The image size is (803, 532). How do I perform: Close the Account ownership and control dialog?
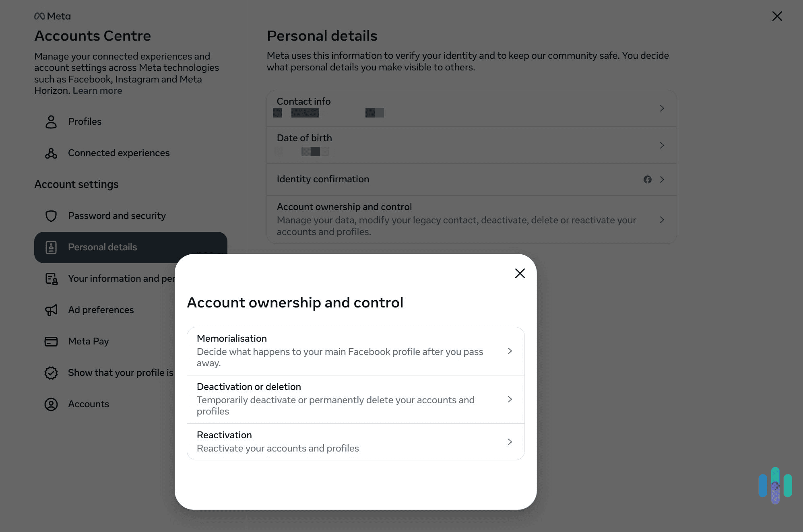tap(520, 273)
